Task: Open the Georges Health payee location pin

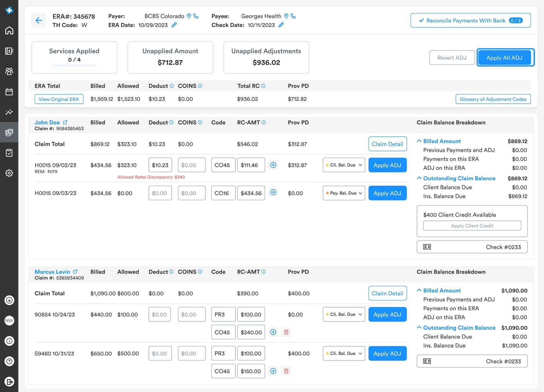Action: pos(286,16)
